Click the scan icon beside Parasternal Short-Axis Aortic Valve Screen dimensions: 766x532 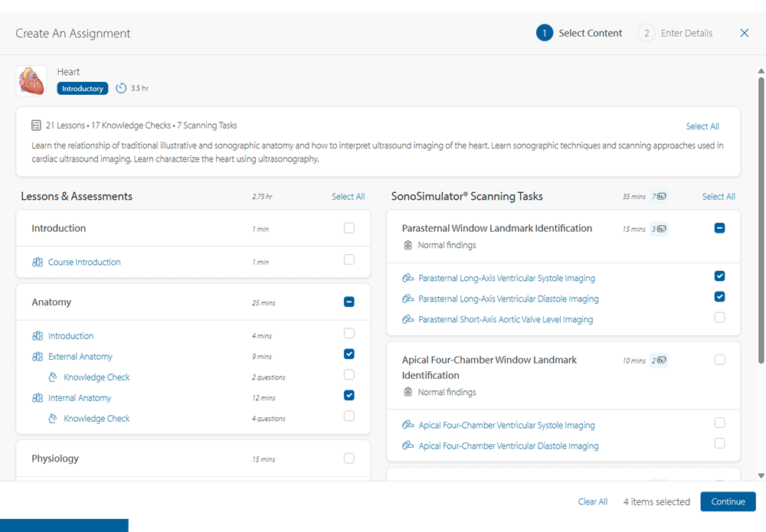[408, 319]
